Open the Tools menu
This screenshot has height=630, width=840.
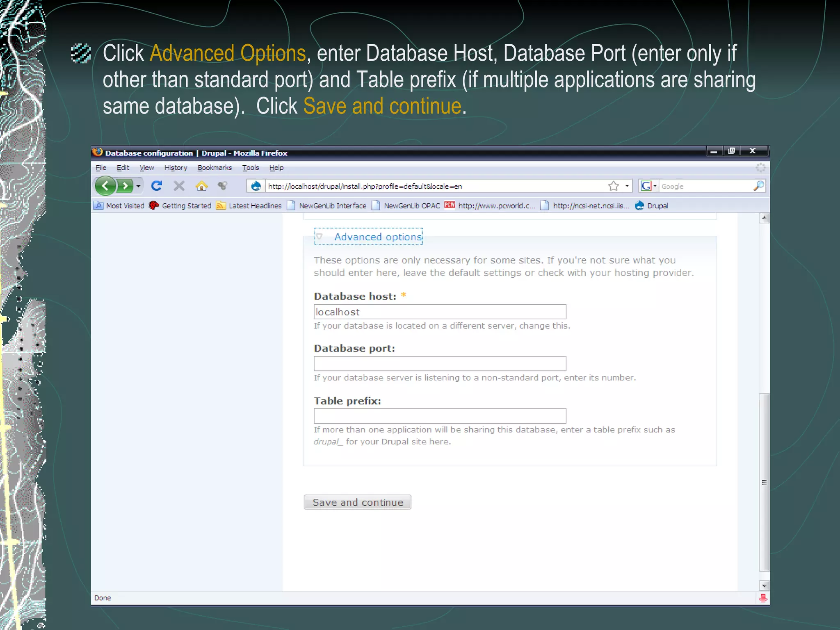pos(250,168)
